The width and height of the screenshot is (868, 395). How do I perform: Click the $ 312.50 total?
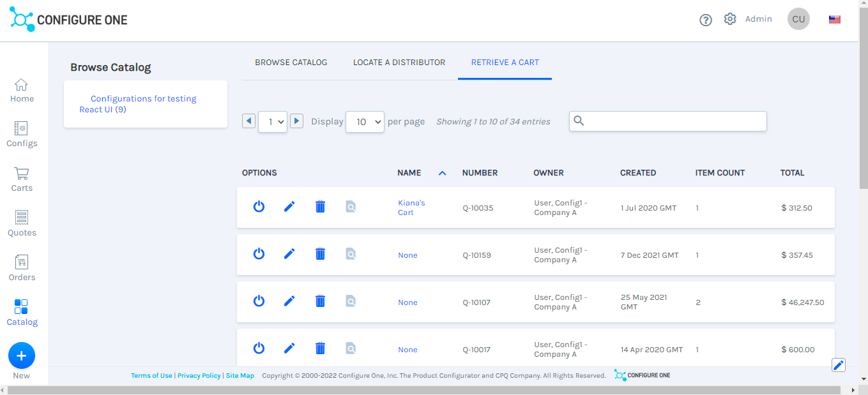796,208
